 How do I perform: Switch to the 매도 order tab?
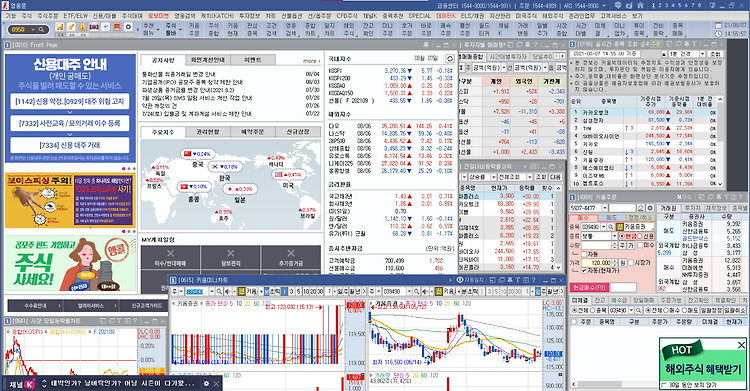[612, 218]
